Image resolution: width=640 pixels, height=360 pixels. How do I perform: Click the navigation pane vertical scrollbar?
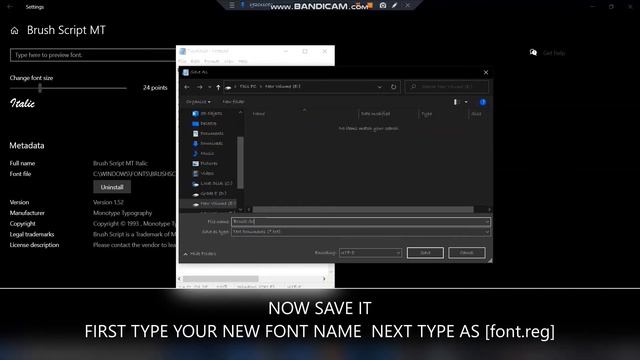(x=240, y=163)
